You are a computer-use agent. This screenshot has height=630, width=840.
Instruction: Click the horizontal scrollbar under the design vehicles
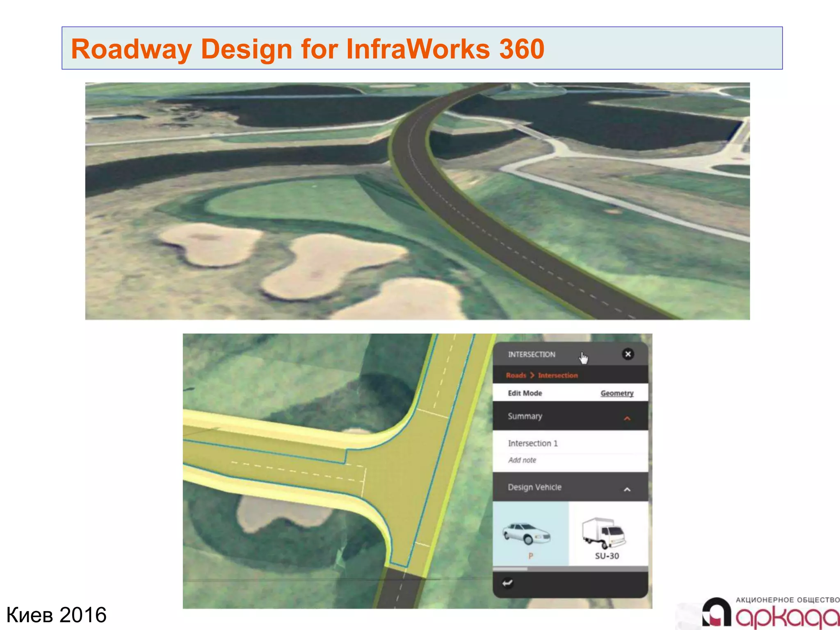570,569
